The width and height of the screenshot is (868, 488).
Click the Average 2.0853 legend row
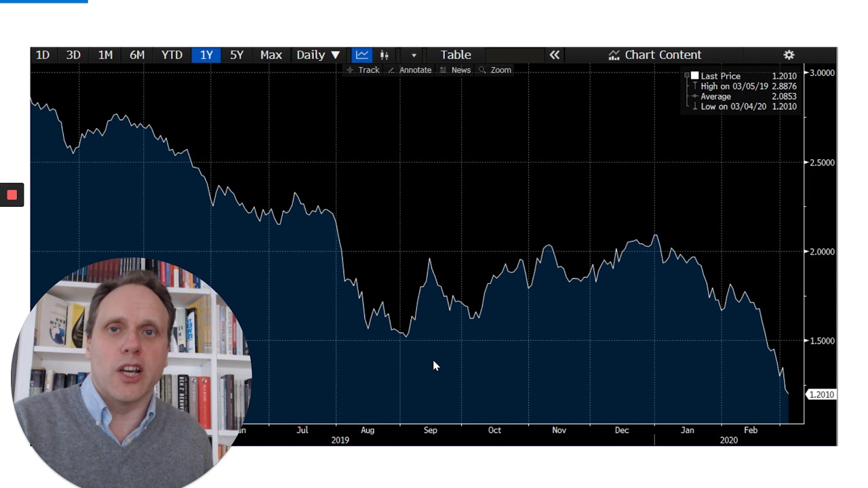(x=744, y=96)
